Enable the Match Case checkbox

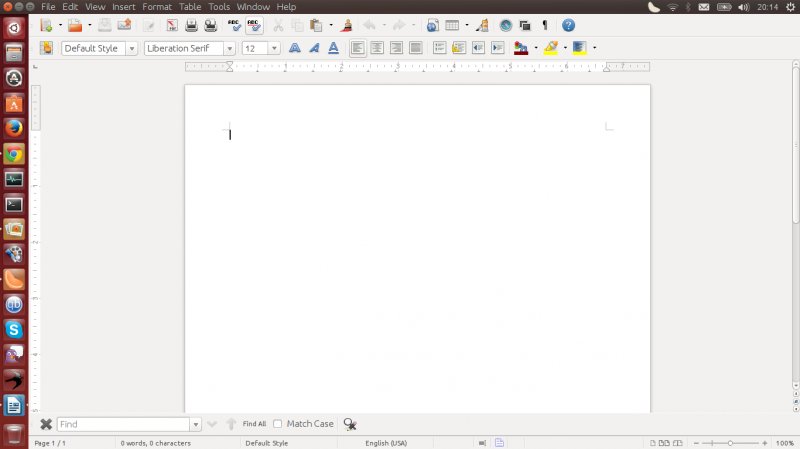point(277,424)
